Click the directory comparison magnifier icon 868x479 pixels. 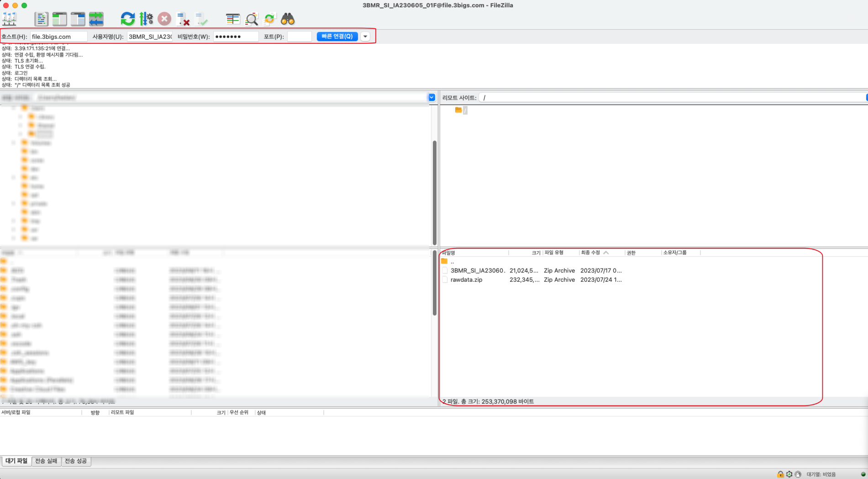tap(252, 19)
